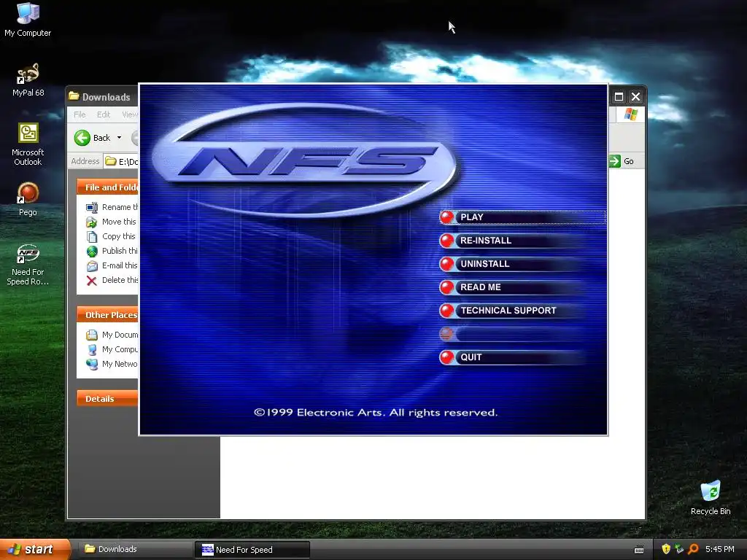Click the address bar in Downloads window
Image resolution: width=747 pixels, height=560 pixels.
pyautogui.click(x=121, y=161)
